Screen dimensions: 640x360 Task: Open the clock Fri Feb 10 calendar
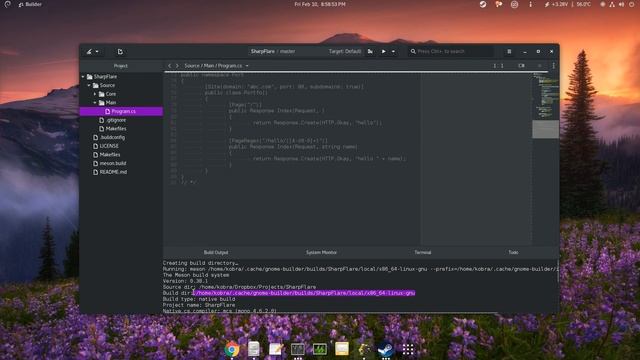[x=320, y=4]
